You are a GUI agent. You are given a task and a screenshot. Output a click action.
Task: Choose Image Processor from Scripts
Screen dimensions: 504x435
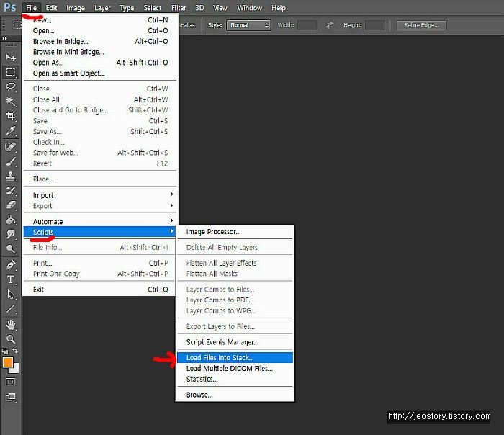tap(235, 231)
